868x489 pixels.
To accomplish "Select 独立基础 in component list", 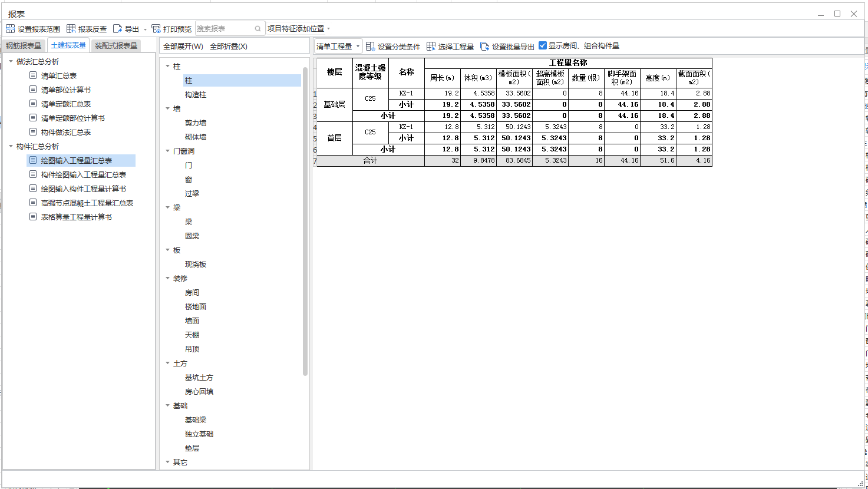I will 199,434.
